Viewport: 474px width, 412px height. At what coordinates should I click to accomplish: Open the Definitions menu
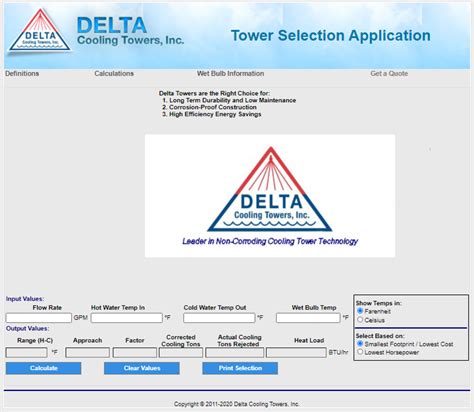[22, 74]
